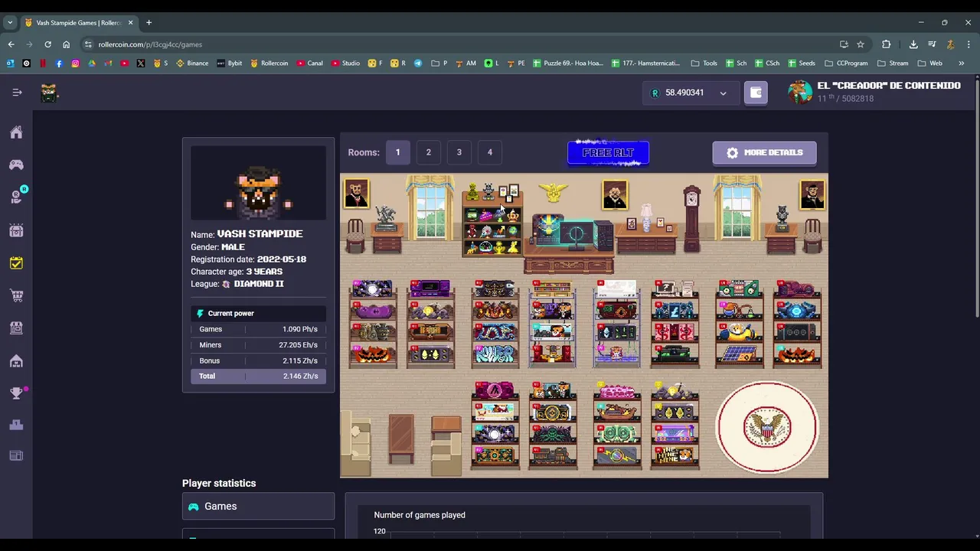The image size is (980, 551).
Task: Click the presidential seal rug in room
Action: coord(767,427)
